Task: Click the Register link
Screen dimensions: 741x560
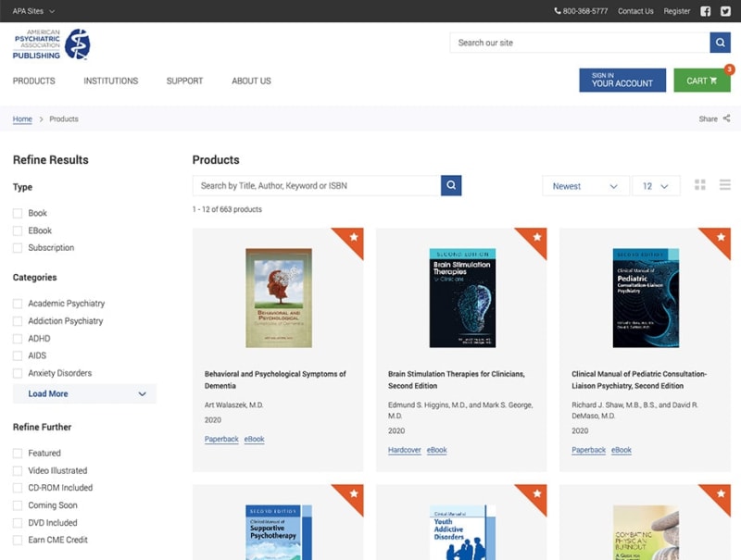Action: pos(677,11)
